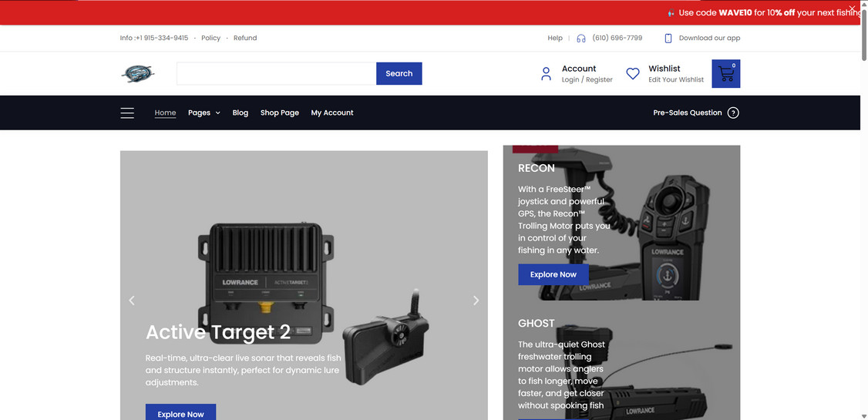
Task: Go to next slide arrow
Action: [476, 301]
